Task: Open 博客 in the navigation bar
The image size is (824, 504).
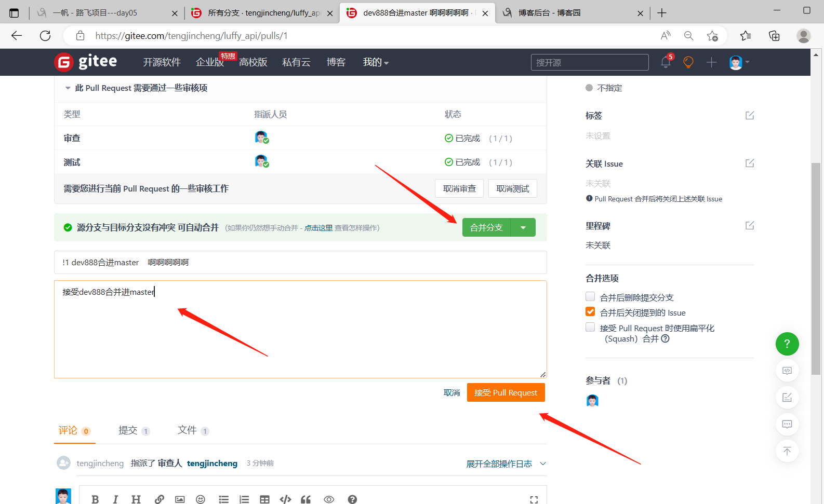Action: click(336, 62)
